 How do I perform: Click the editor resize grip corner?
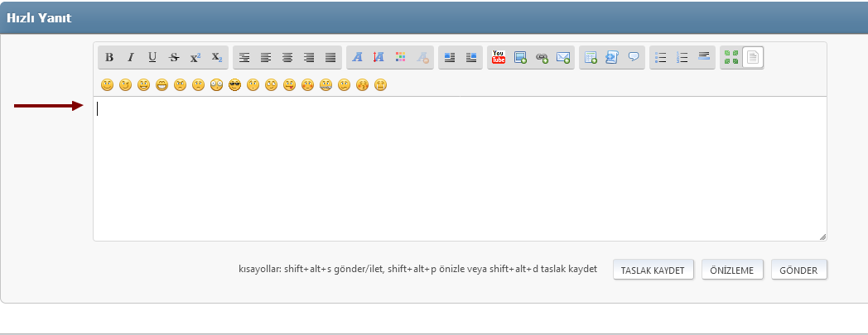tap(822, 237)
